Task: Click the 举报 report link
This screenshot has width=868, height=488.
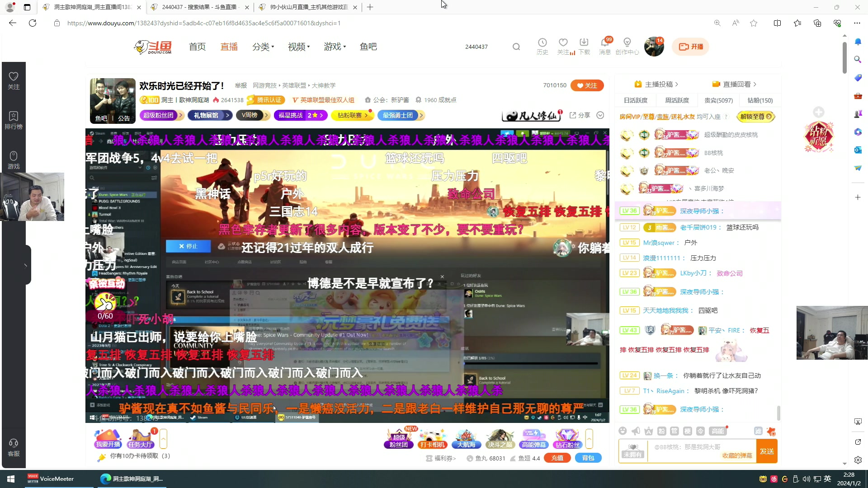Action: (x=241, y=85)
